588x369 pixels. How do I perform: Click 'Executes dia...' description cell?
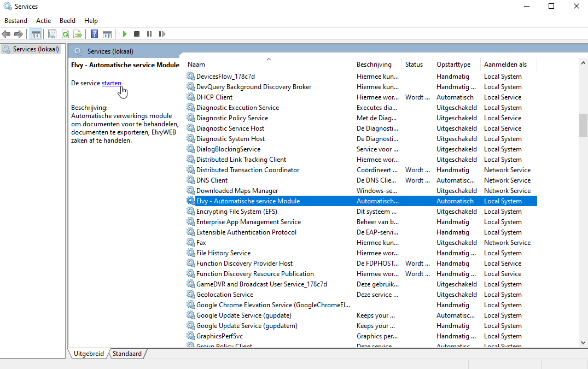[377, 108]
